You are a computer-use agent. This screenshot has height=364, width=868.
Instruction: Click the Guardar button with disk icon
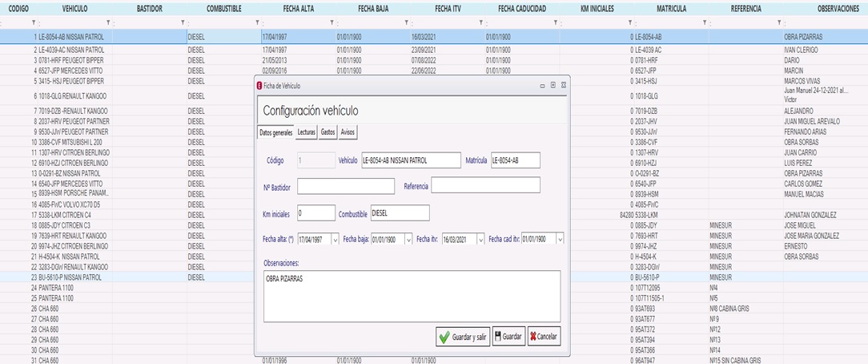point(508,338)
